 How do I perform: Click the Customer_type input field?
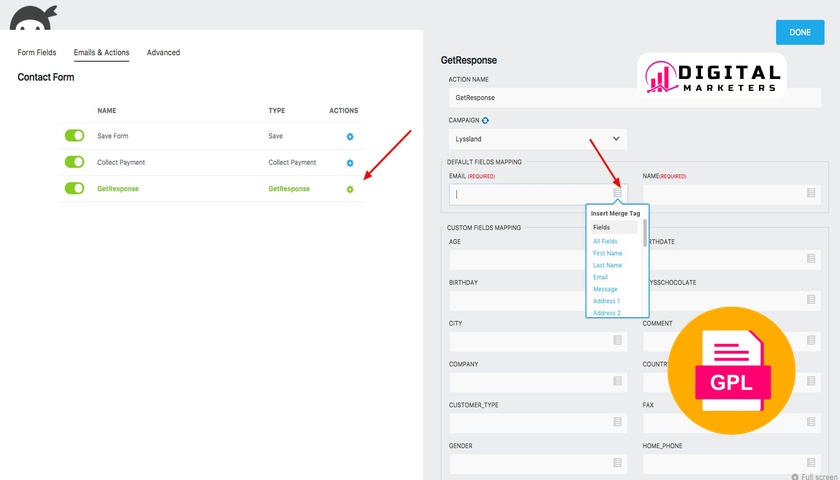[x=538, y=423]
